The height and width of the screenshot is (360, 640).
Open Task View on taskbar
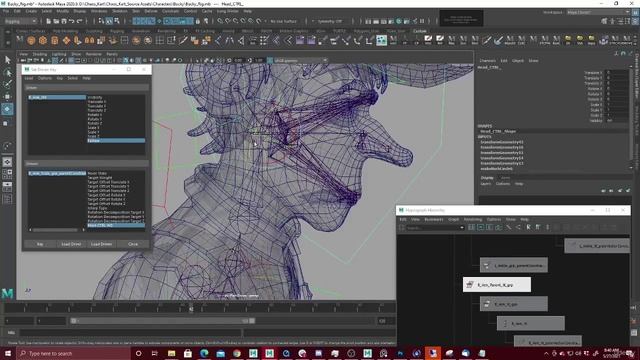pos(155,353)
